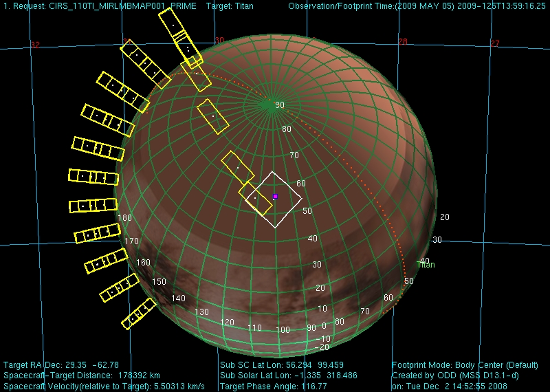The height and width of the screenshot is (392, 550).
Task: Click the green 'Titan' body label
Action: pos(426,265)
